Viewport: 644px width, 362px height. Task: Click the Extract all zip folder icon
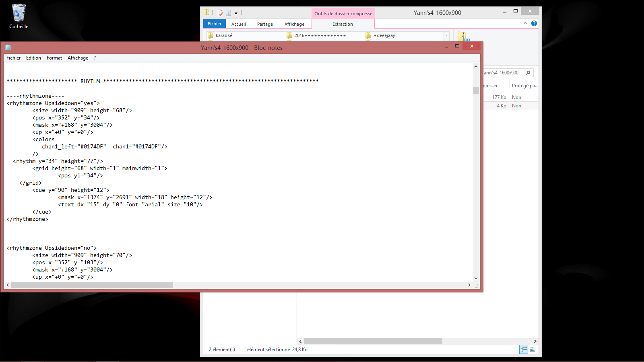coord(463,37)
